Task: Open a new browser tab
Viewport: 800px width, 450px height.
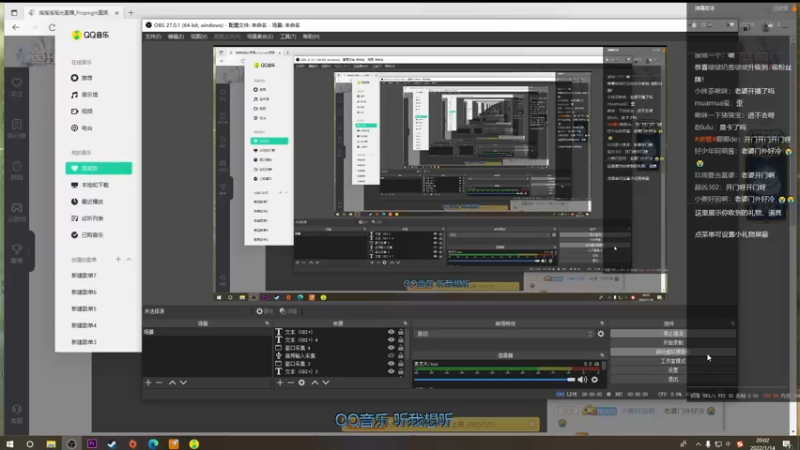Action: point(131,12)
